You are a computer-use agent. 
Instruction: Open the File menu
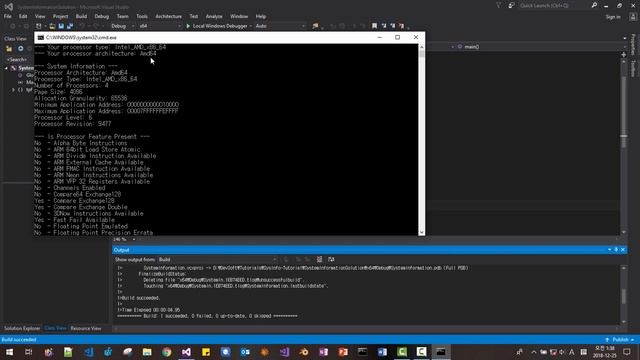click(7, 16)
